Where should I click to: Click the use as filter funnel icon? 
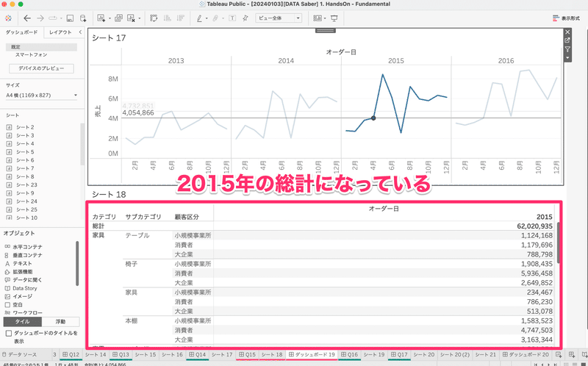pos(567,49)
